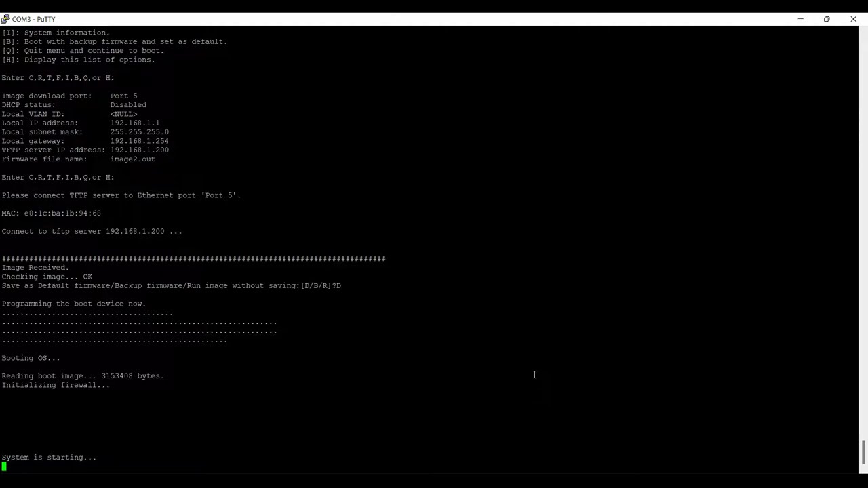Click the row of hash progress marks
Screen dimensions: 868x488
click(x=194, y=258)
